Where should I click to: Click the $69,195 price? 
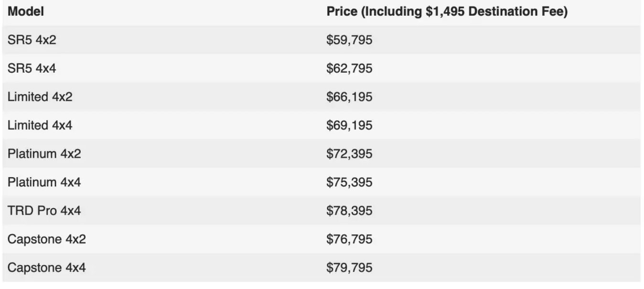(349, 126)
